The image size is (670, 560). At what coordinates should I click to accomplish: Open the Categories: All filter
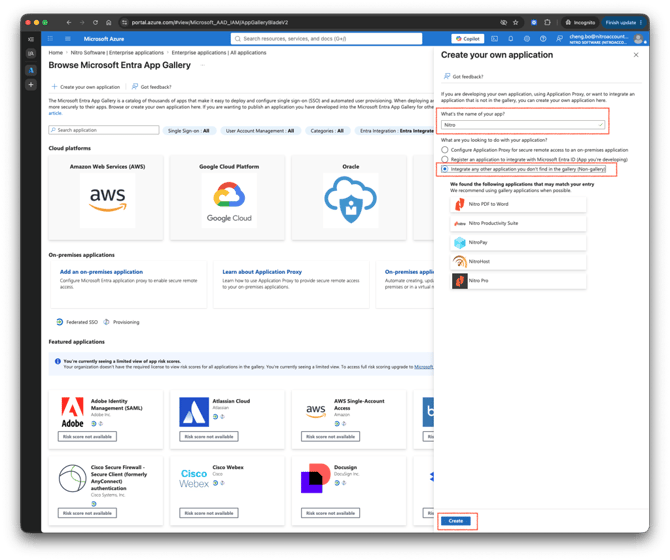[327, 131]
